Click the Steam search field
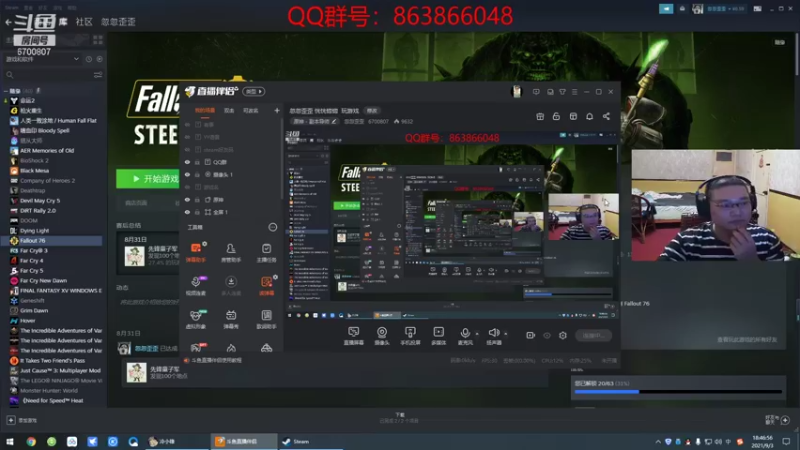800x450 pixels. pos(48,75)
